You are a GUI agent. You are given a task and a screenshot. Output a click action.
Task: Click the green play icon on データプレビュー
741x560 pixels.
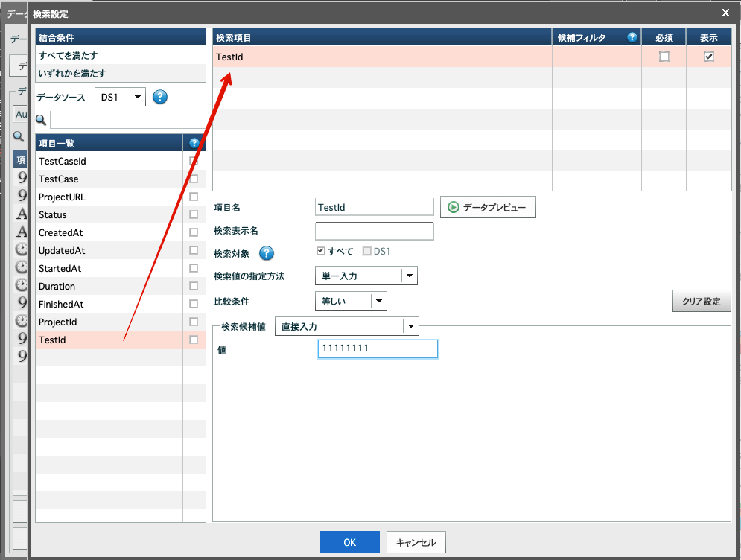[454, 207]
